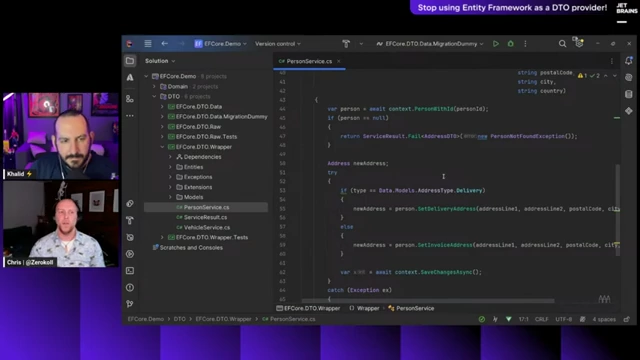Collapse EFCore.DTO.Wrapper project

(x=162, y=147)
